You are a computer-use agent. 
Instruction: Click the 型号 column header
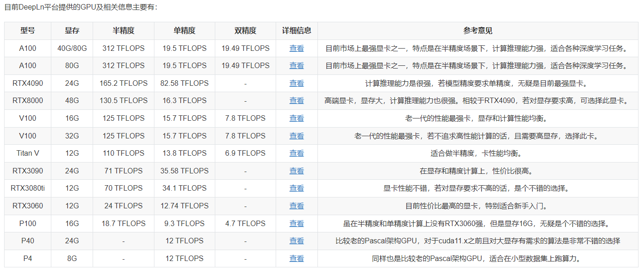[x=28, y=31]
